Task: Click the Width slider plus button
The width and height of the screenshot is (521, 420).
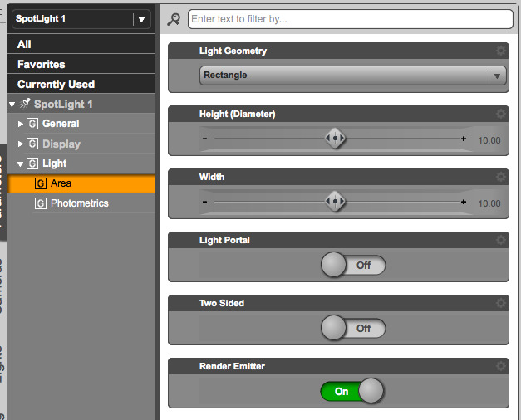Action: click(x=464, y=202)
